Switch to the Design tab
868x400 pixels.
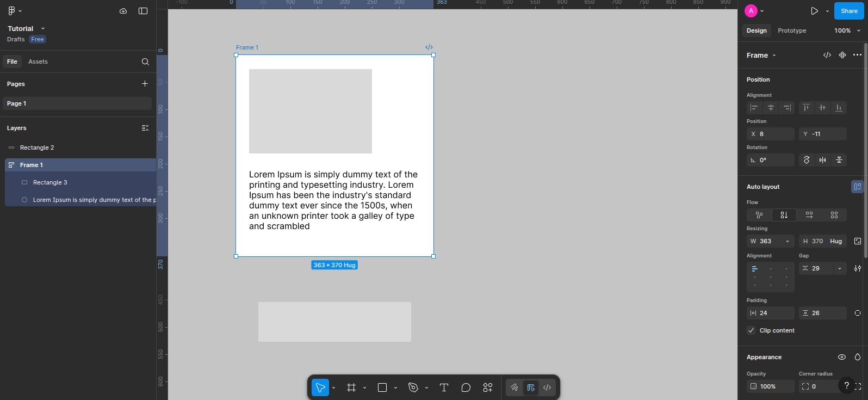point(757,30)
